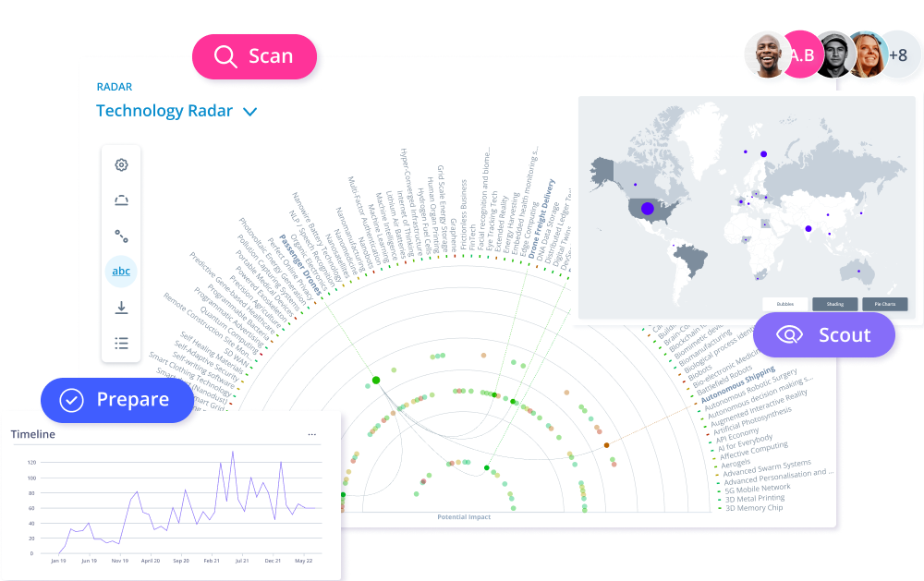The image size is (924, 581).
Task: Click the Prepare button
Action: (117, 400)
